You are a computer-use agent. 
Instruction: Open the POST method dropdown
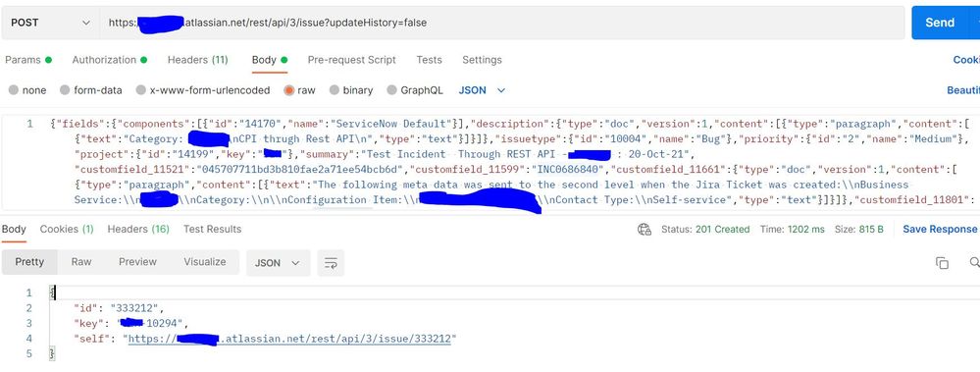(x=50, y=23)
